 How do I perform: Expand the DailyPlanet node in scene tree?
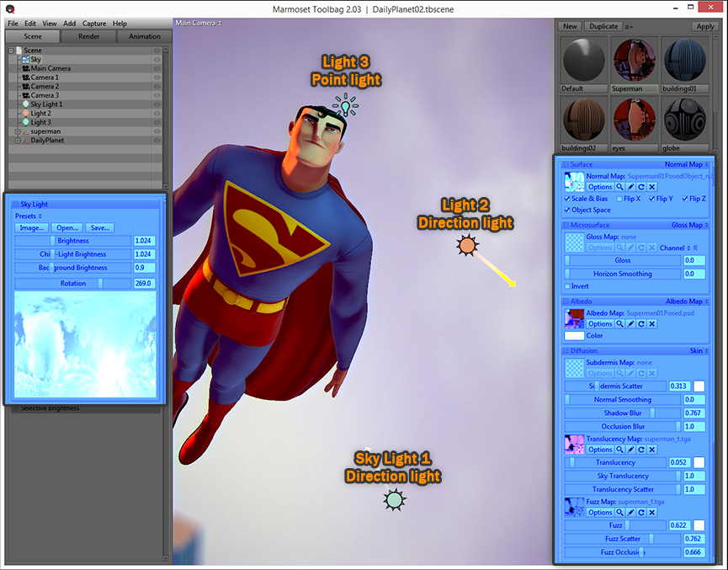18,141
